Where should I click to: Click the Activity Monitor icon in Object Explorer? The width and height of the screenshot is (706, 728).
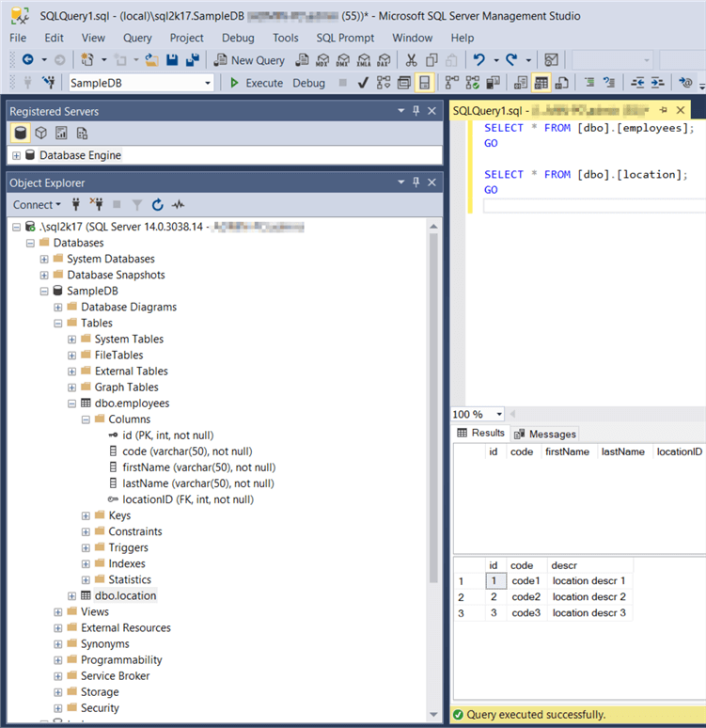178,205
